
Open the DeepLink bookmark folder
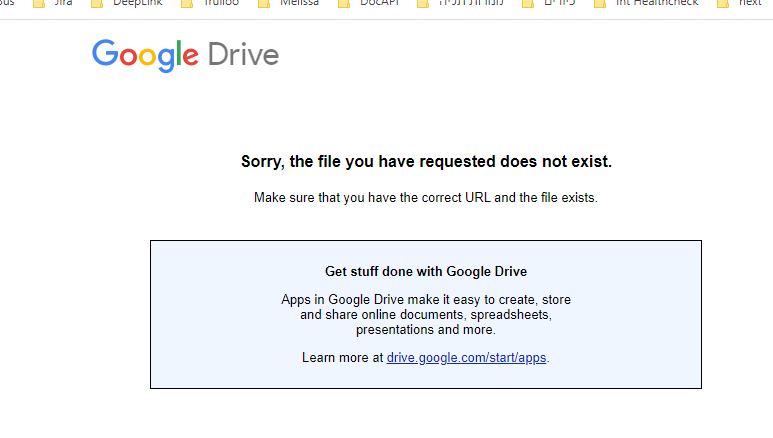[x=127, y=3]
